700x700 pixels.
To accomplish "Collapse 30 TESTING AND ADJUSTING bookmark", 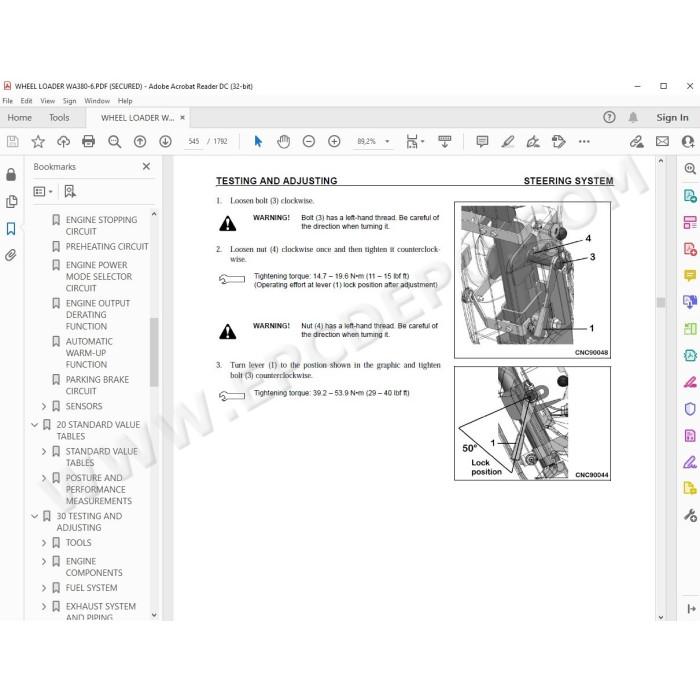I will click(x=34, y=516).
